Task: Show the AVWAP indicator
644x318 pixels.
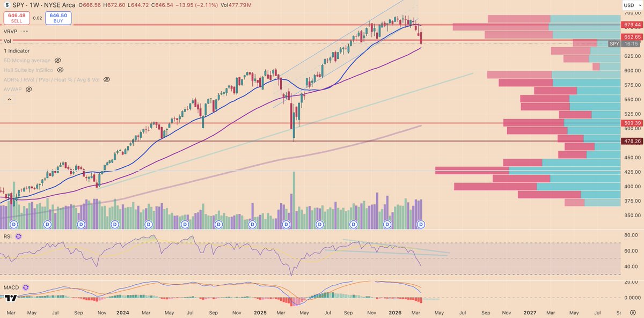Action: coord(28,89)
